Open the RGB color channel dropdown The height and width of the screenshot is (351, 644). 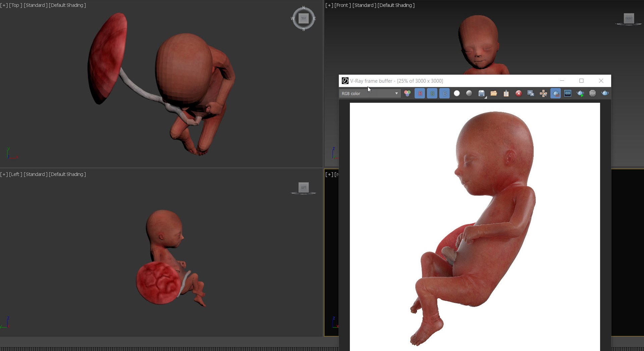tap(370, 93)
